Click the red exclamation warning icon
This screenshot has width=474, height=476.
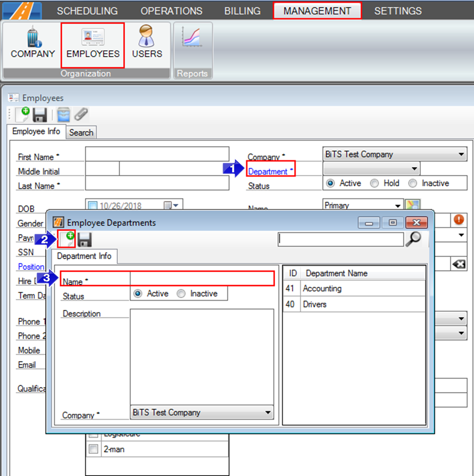click(458, 219)
